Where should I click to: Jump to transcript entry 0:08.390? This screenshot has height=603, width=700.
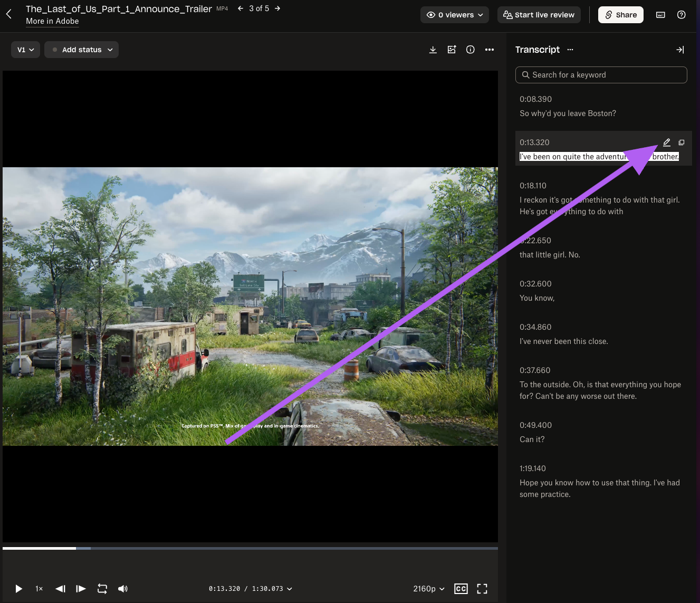point(535,99)
